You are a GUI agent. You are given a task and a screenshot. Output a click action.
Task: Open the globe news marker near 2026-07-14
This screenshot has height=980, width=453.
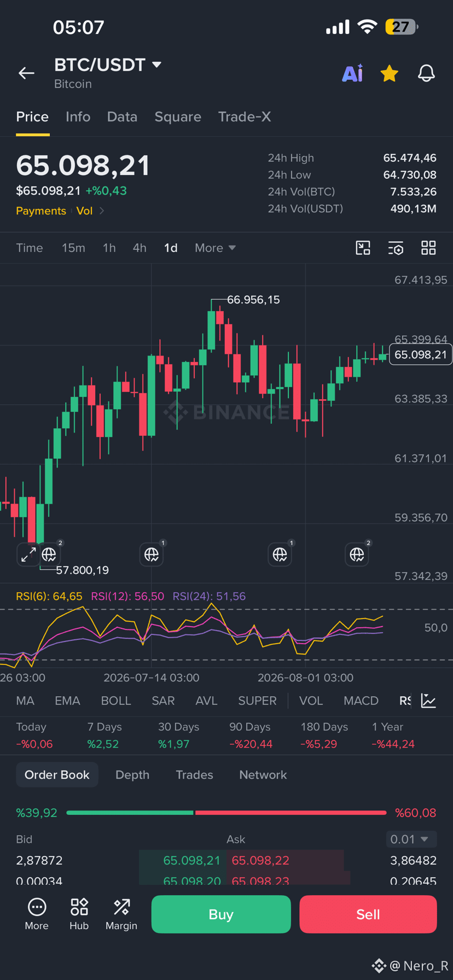point(152,555)
